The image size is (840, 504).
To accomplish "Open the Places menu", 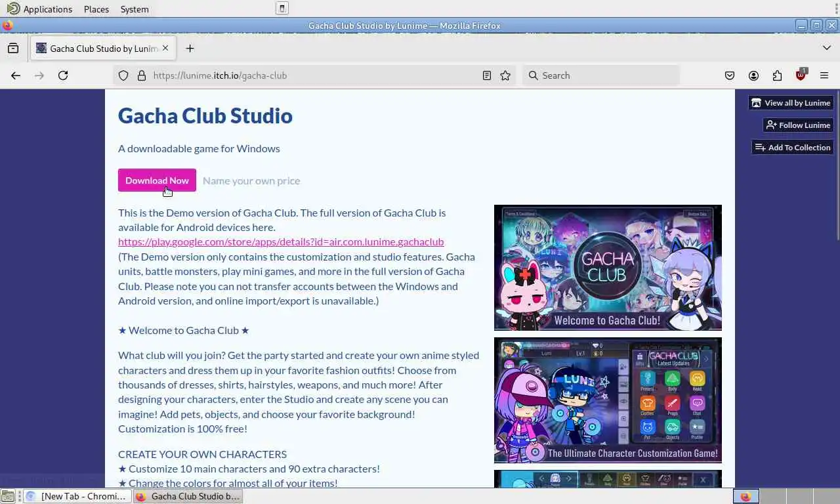I will tap(96, 9).
